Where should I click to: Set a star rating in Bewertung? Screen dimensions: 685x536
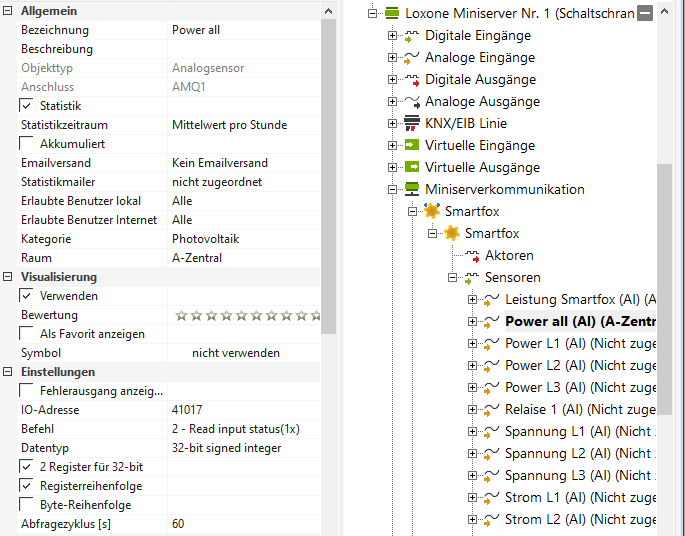click(x=245, y=315)
